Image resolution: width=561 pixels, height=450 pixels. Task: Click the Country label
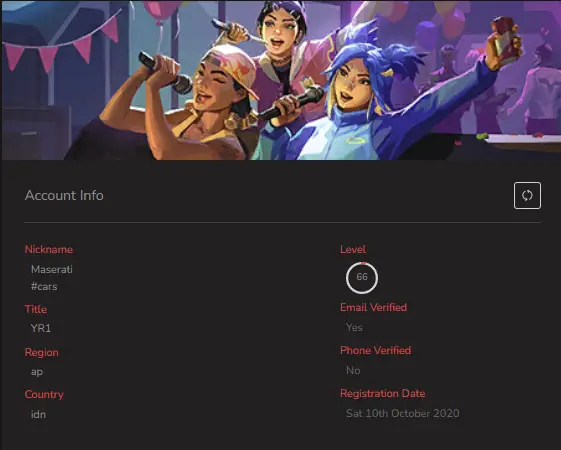(x=44, y=394)
